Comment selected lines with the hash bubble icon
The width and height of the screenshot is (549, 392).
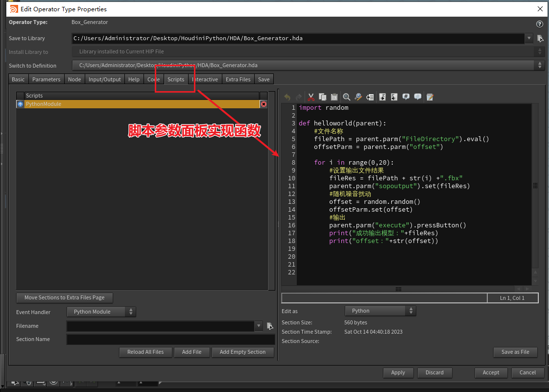[x=406, y=97]
